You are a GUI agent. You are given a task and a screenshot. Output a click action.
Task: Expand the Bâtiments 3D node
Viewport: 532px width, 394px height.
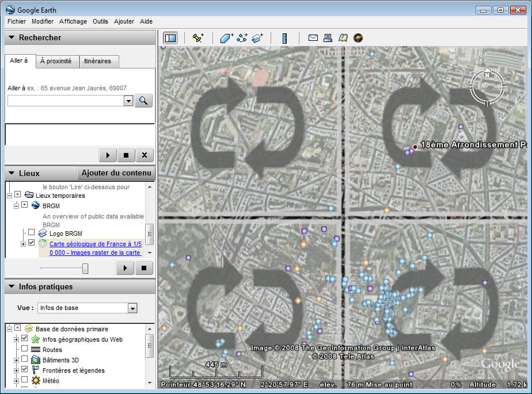click(x=16, y=360)
